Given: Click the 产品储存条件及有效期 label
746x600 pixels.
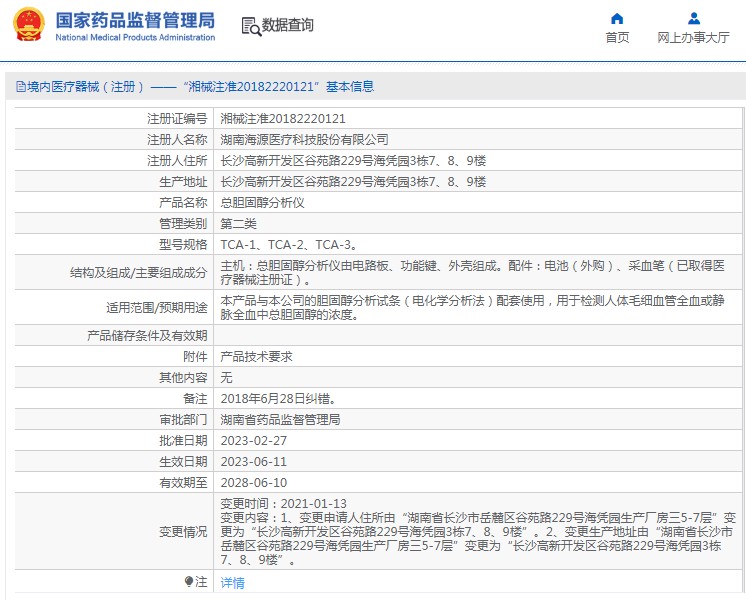Looking at the screenshot, I should click(147, 336).
